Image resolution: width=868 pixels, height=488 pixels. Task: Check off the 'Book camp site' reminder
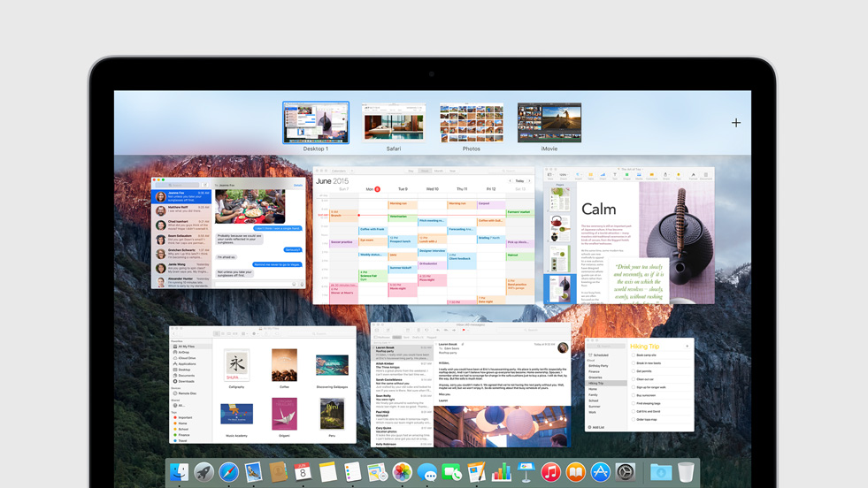tap(634, 355)
